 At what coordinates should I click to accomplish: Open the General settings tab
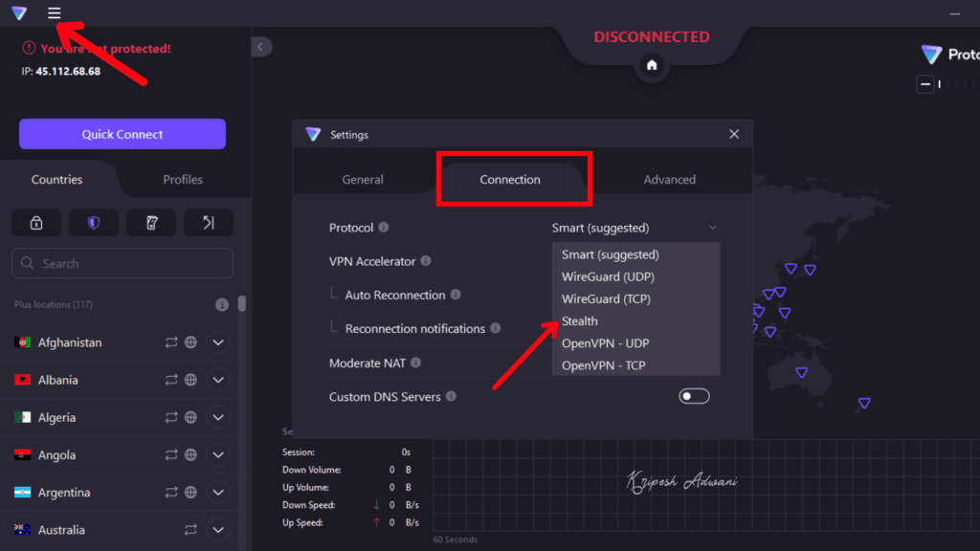pos(363,179)
